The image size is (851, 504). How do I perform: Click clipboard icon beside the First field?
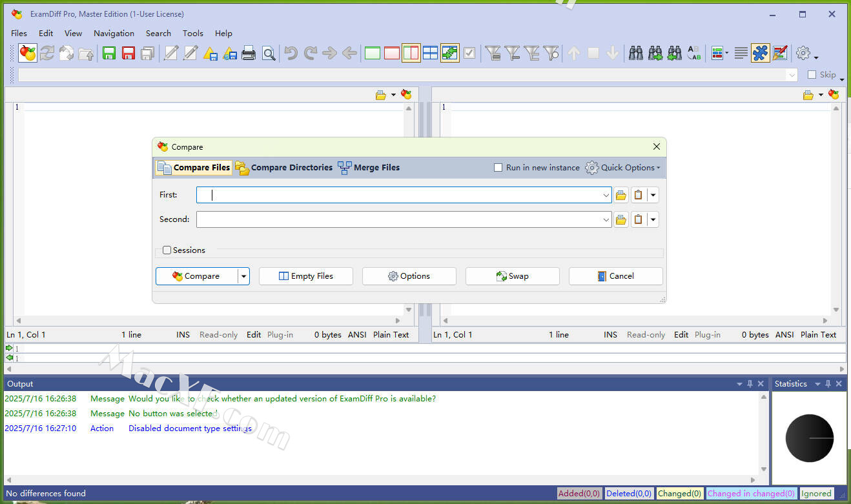[639, 195]
